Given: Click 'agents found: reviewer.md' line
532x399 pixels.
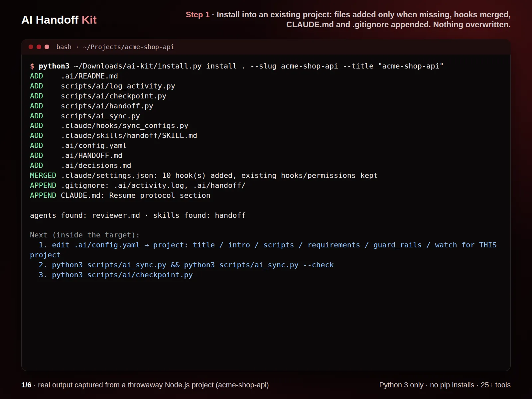Looking at the screenshot, I should click(x=138, y=215).
